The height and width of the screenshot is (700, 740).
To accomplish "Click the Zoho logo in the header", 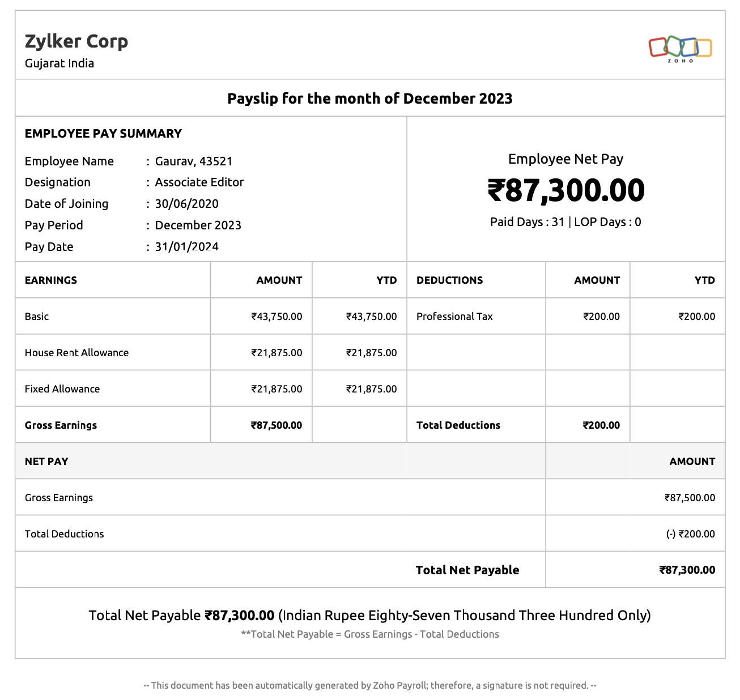I will [x=680, y=48].
